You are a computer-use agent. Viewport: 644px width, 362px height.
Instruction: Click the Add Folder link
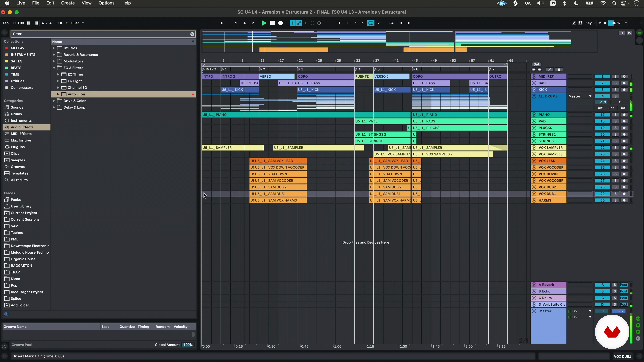click(21, 305)
